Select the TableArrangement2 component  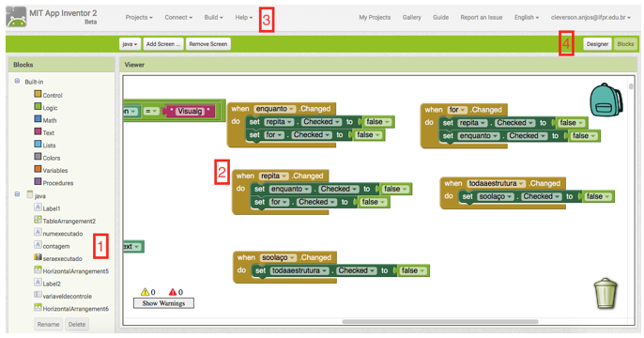point(65,221)
